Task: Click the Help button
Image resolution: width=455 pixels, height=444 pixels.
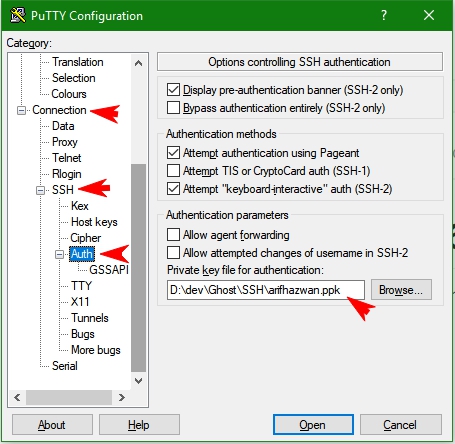Action: (x=139, y=425)
